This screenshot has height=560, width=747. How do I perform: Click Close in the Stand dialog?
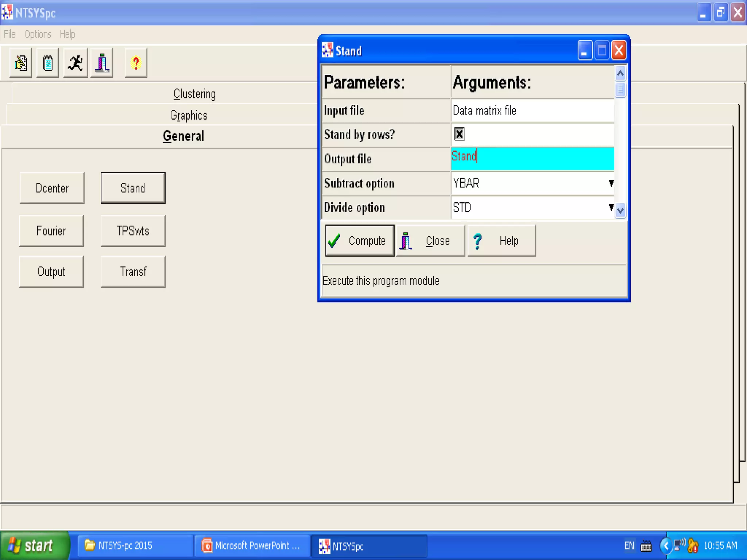[x=430, y=241]
